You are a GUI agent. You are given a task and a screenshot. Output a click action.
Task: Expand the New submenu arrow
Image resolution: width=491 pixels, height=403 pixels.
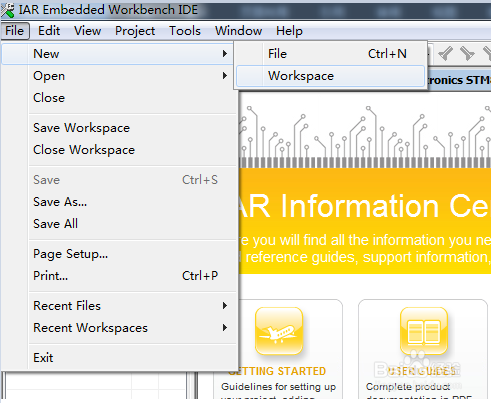point(225,54)
